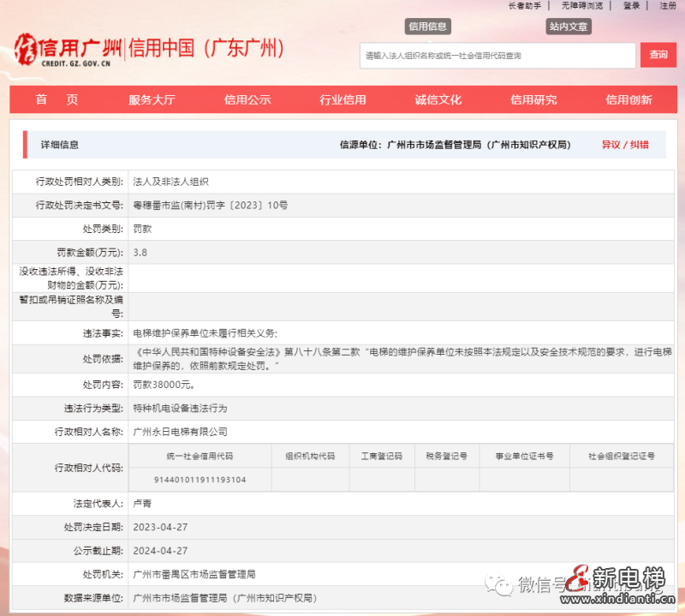This screenshot has width=685, height=616.
Task: Open the 信用公示 navigation menu
Action: coord(248,99)
